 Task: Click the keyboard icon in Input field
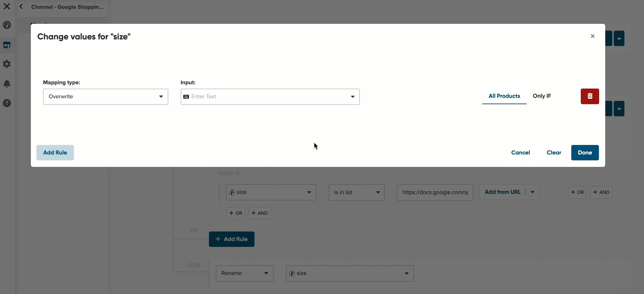(186, 97)
